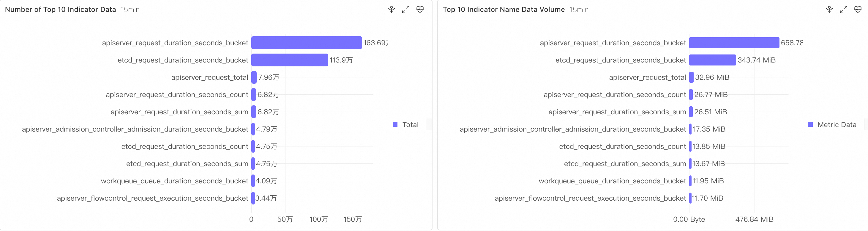Click the 658.78 data volume bar

pyautogui.click(x=734, y=43)
